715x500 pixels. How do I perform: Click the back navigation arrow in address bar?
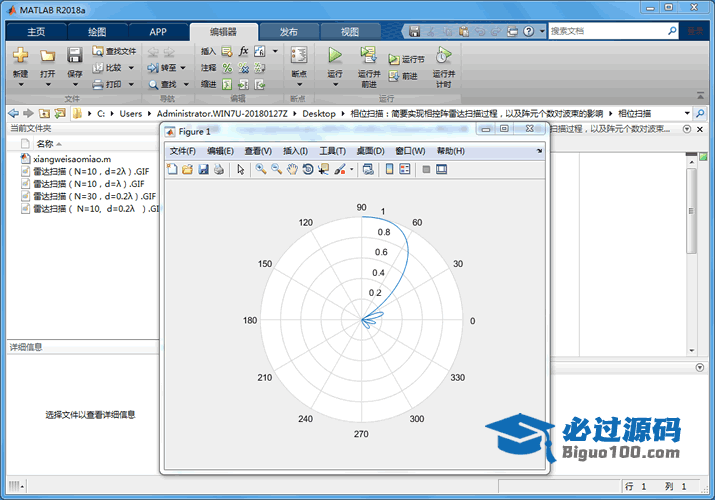click(13, 113)
